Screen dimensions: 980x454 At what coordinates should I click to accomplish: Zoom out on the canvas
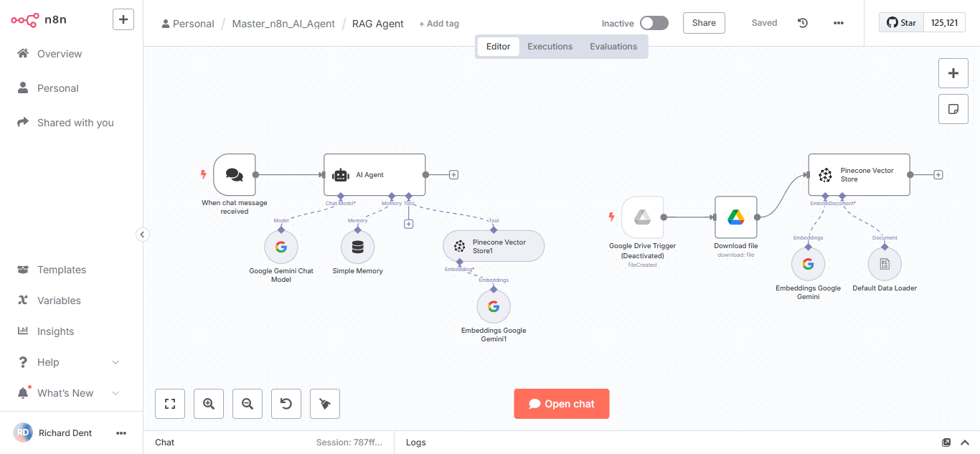(x=248, y=404)
